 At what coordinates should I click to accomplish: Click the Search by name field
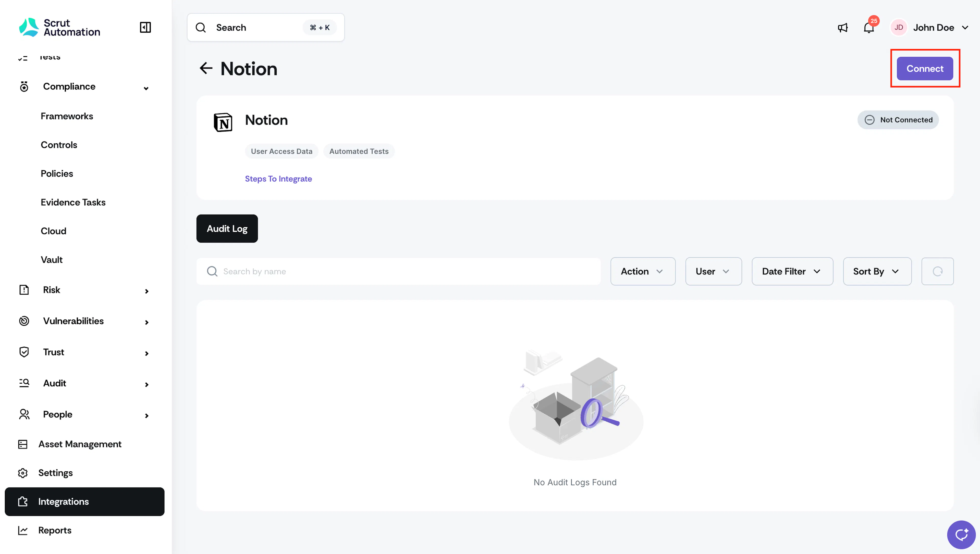point(398,271)
